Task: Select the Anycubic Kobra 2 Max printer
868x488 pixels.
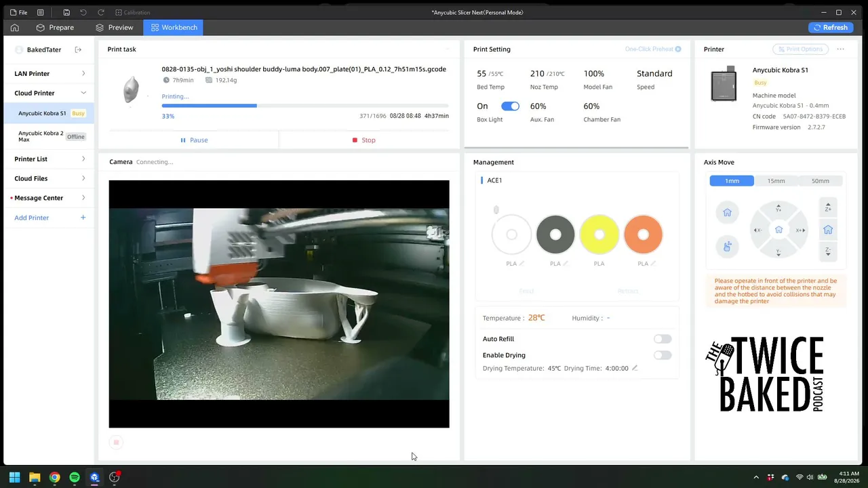Action: tap(49, 136)
